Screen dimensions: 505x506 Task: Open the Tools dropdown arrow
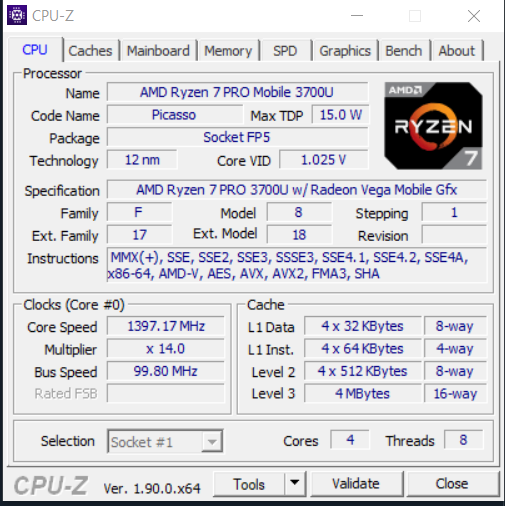point(295,483)
